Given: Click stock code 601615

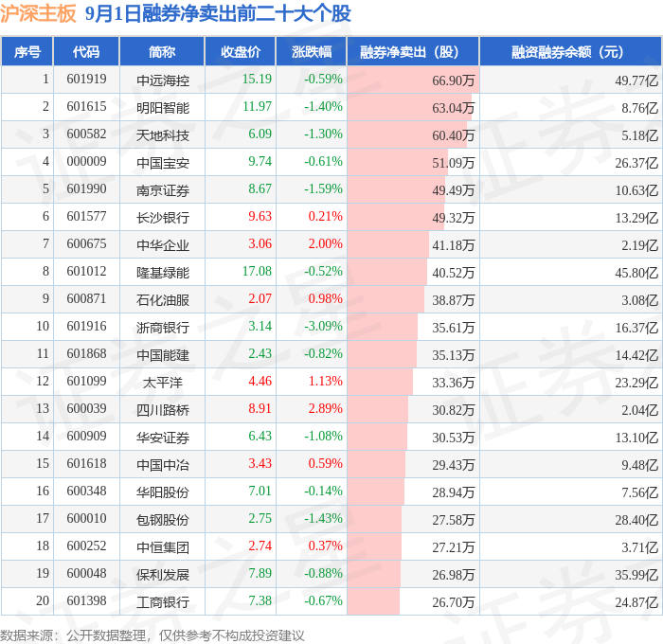Looking at the screenshot, I should [x=86, y=107].
